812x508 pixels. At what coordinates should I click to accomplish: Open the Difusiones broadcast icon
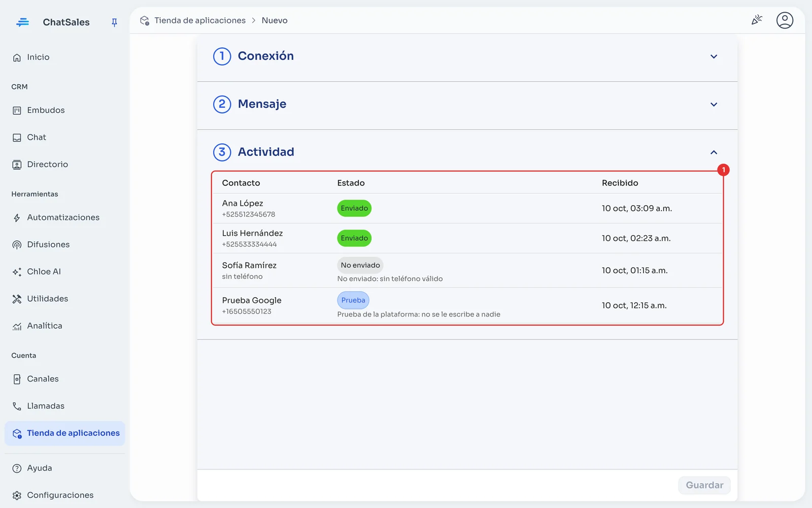17,245
